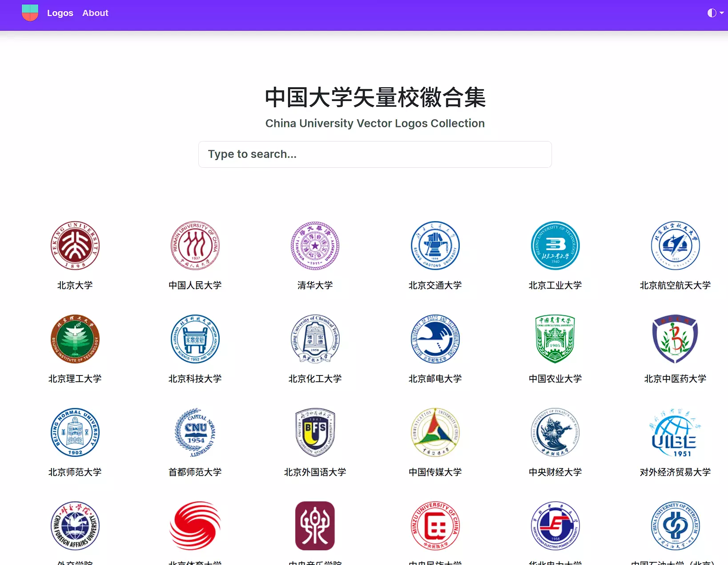Select the Beijing University of Technology logo
Image resolution: width=728 pixels, height=565 pixels.
pos(555,246)
